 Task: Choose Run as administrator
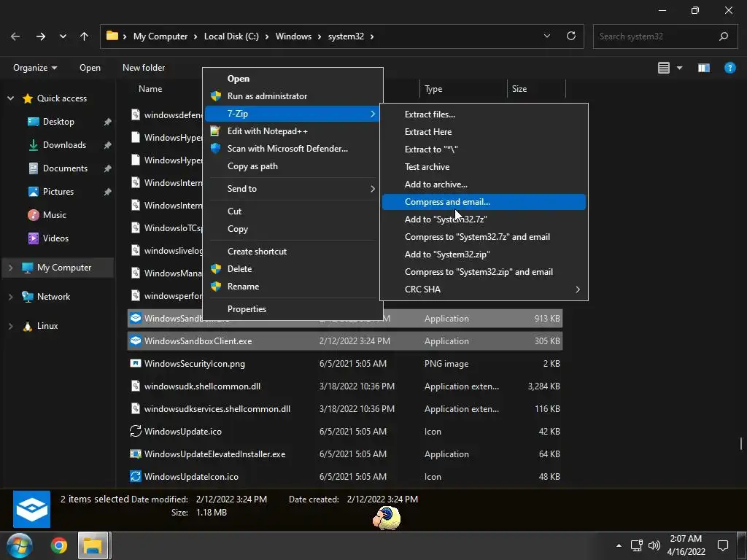tap(293, 96)
